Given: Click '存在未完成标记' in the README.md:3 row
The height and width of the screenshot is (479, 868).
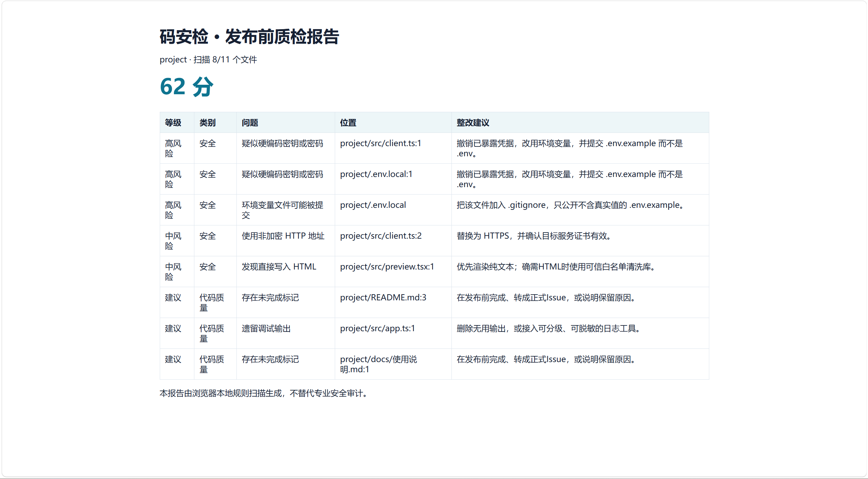Looking at the screenshot, I should coord(270,298).
